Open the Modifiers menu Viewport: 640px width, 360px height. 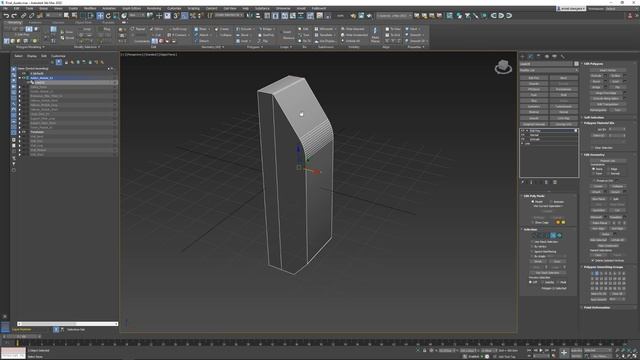click(x=90, y=9)
